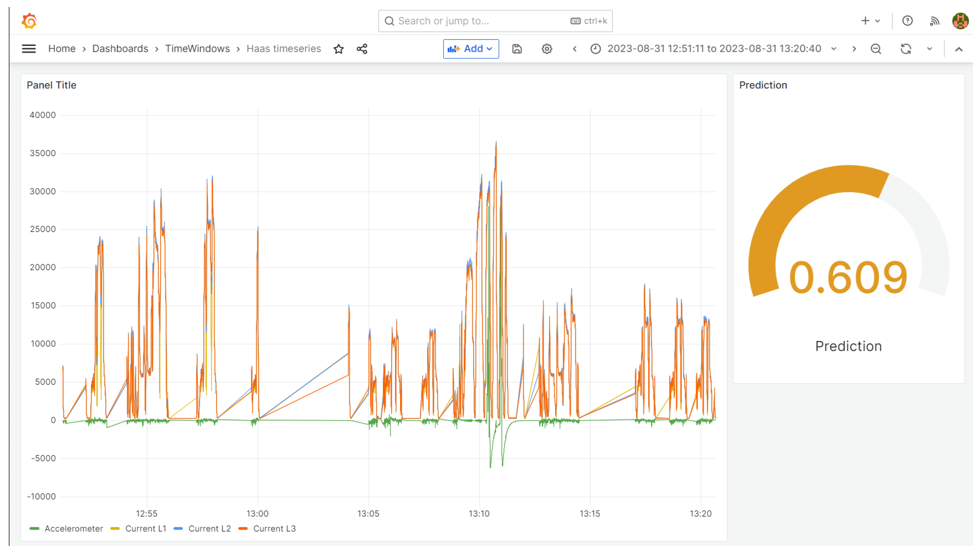The width and height of the screenshot is (980, 555).
Task: Click the Current L2 blue color swatch
Action: [x=178, y=529]
